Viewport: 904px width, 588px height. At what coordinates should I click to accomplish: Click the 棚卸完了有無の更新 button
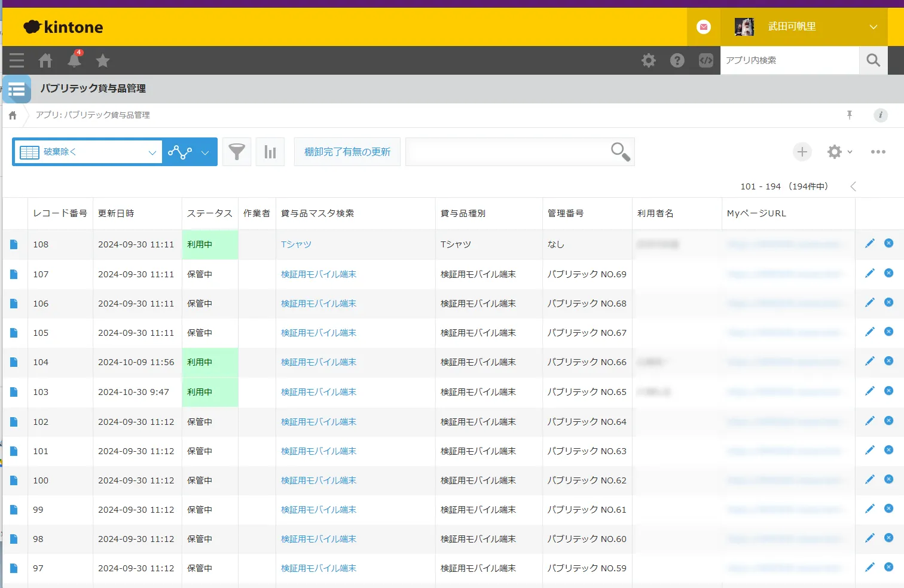347,152
